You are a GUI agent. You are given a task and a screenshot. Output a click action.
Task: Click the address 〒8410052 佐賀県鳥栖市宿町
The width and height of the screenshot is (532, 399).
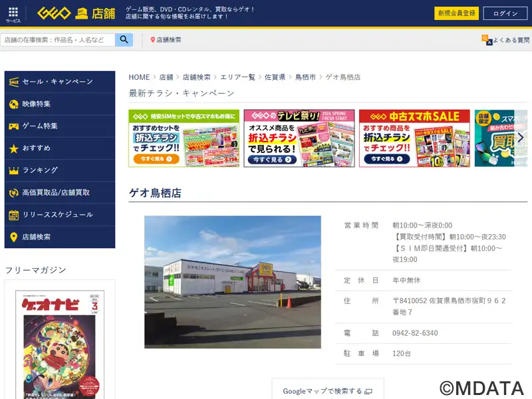click(450, 307)
